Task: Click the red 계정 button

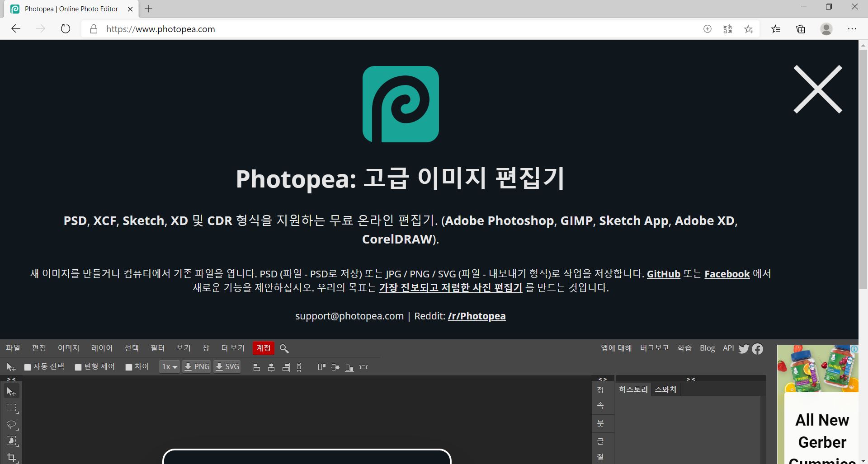Action: tap(264, 348)
